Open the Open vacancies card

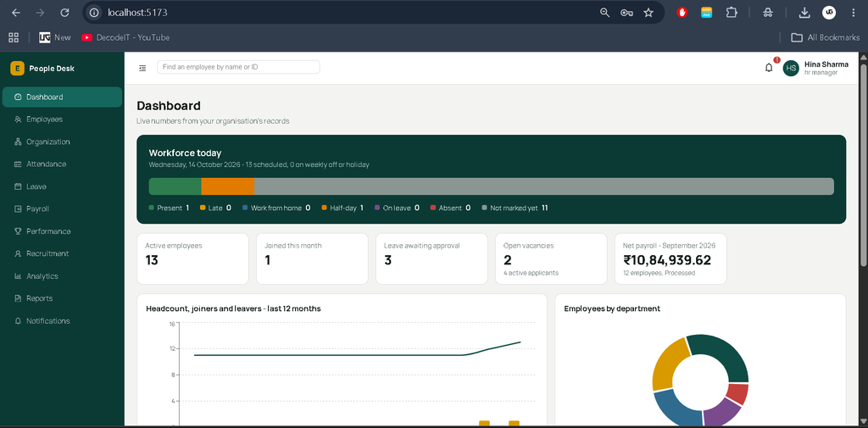pyautogui.click(x=551, y=258)
